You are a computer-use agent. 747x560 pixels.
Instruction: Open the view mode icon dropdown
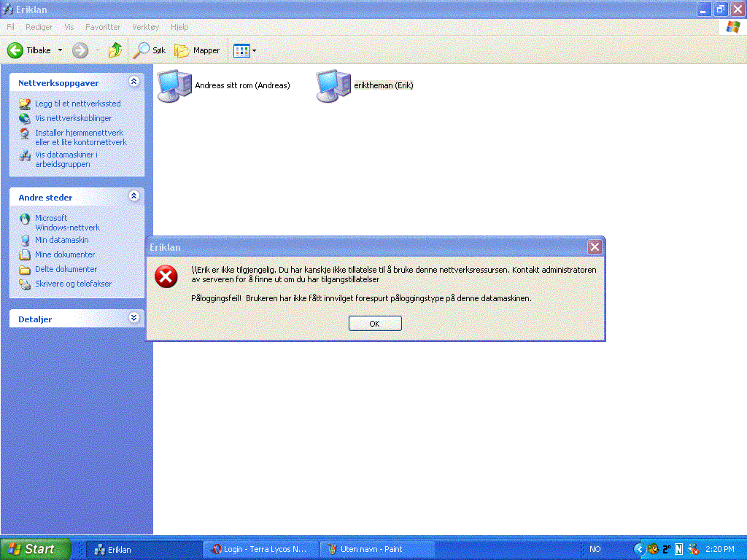pyautogui.click(x=245, y=50)
